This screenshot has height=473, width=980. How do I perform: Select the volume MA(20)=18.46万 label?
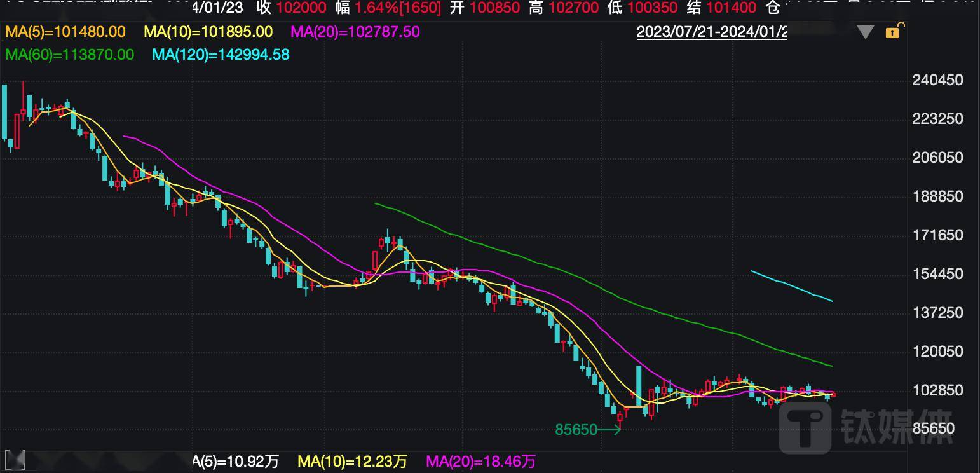pos(480,462)
